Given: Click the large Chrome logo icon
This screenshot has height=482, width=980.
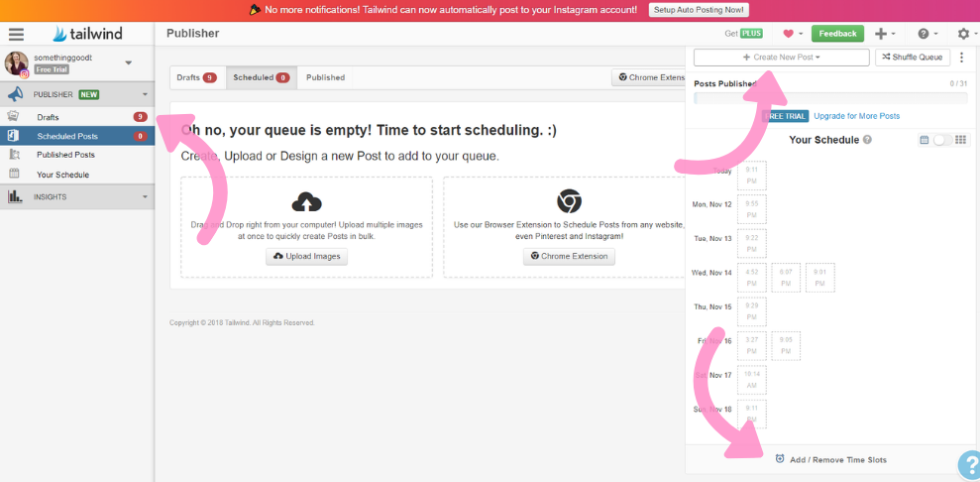Looking at the screenshot, I should 569,201.
